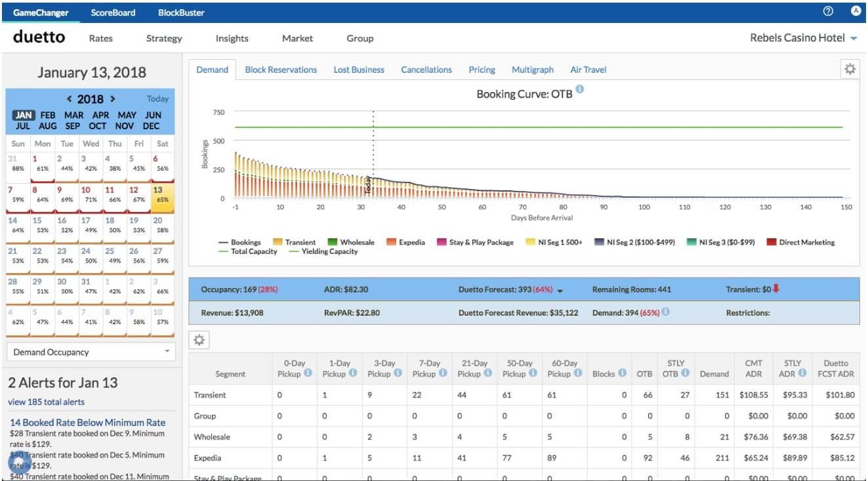The image size is (868, 481).
Task: Click view 185 total alerts link
Action: 46,402
